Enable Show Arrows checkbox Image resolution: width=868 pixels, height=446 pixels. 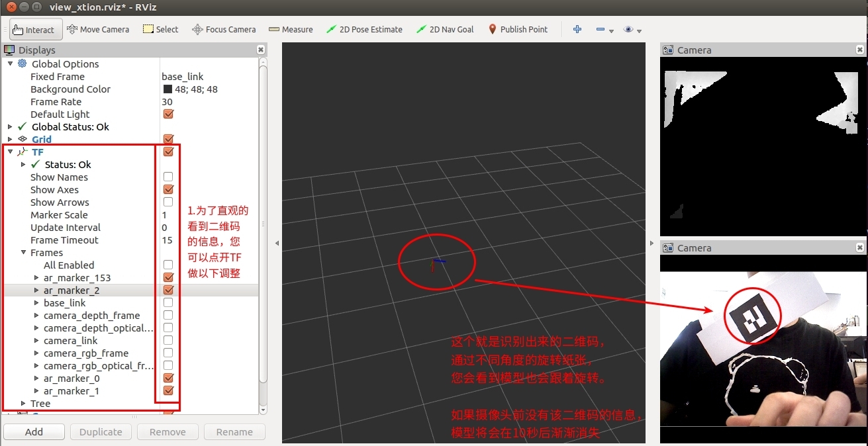click(168, 202)
